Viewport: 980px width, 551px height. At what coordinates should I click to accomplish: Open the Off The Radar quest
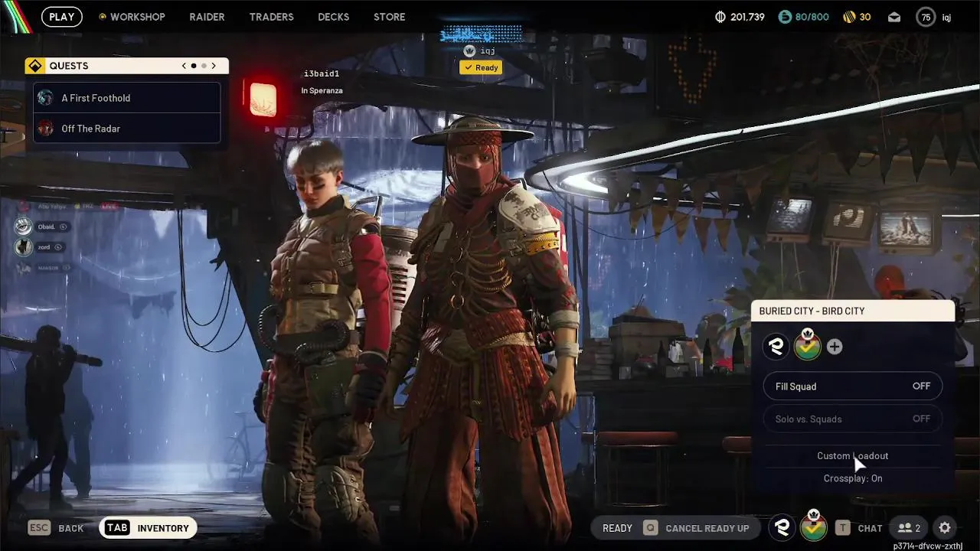point(127,129)
